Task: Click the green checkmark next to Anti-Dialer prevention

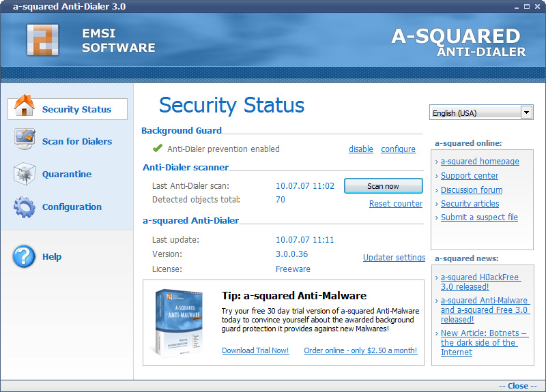Action: 158,148
